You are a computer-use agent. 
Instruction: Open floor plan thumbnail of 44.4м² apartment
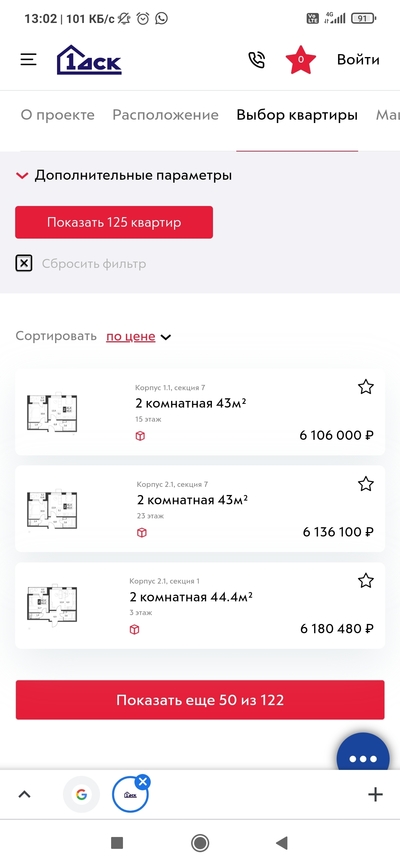53,607
